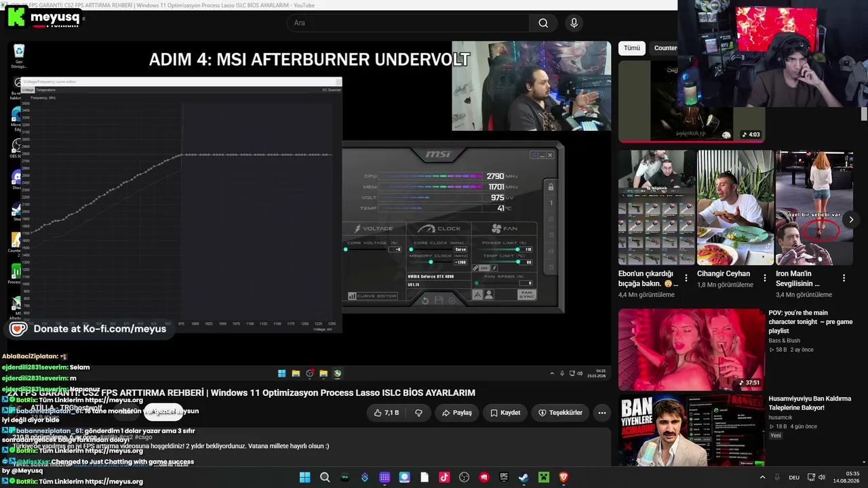This screenshot has height=488, width=868.
Task: Open Windows Search from the taskbar
Action: click(x=325, y=477)
